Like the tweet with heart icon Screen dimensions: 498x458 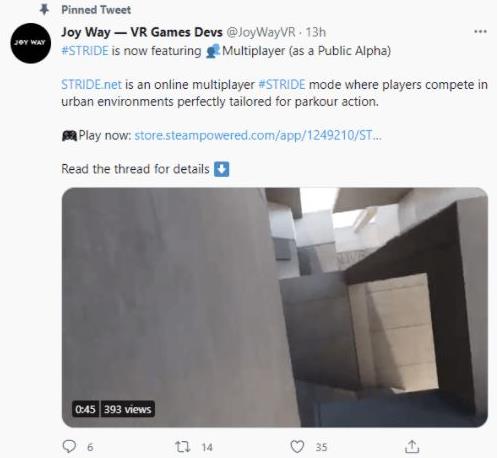pyautogui.click(x=297, y=447)
